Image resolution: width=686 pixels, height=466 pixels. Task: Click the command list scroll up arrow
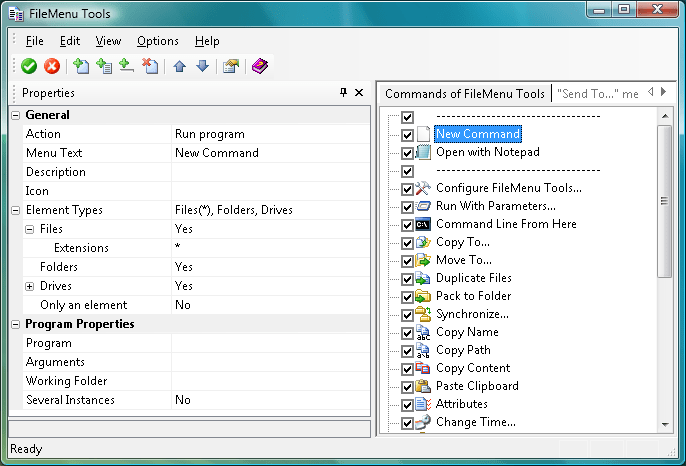point(665,116)
